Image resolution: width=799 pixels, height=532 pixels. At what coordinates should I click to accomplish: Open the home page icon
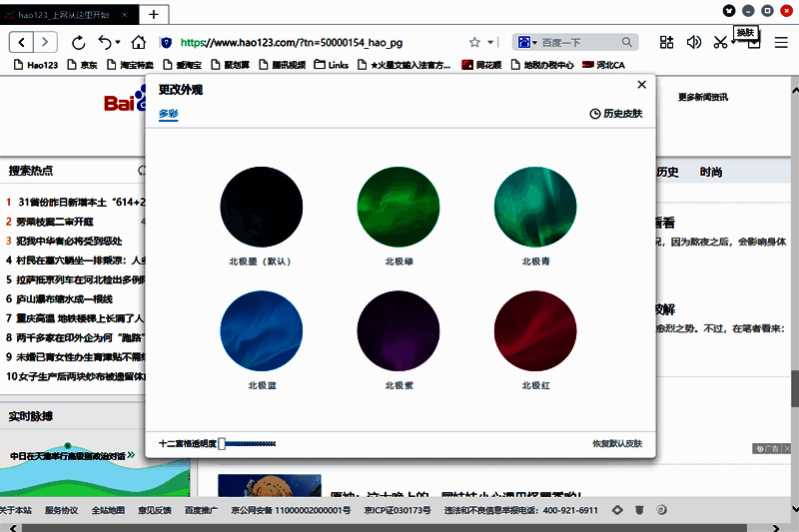tap(138, 42)
